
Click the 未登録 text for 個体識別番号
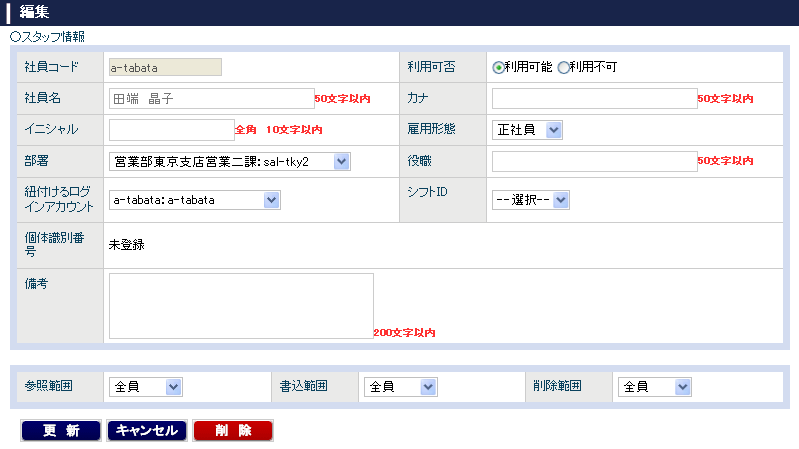coord(126,245)
